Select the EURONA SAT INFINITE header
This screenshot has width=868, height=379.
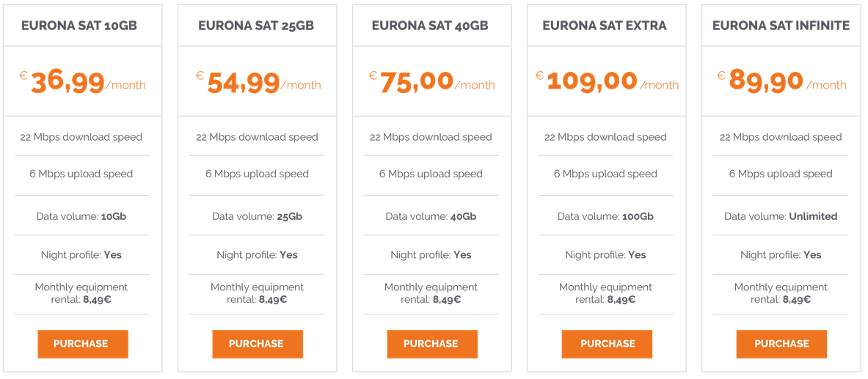click(x=781, y=26)
